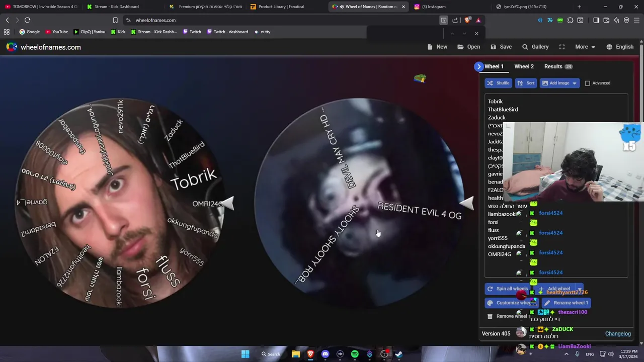Show hidden system tray icons

coord(566,354)
